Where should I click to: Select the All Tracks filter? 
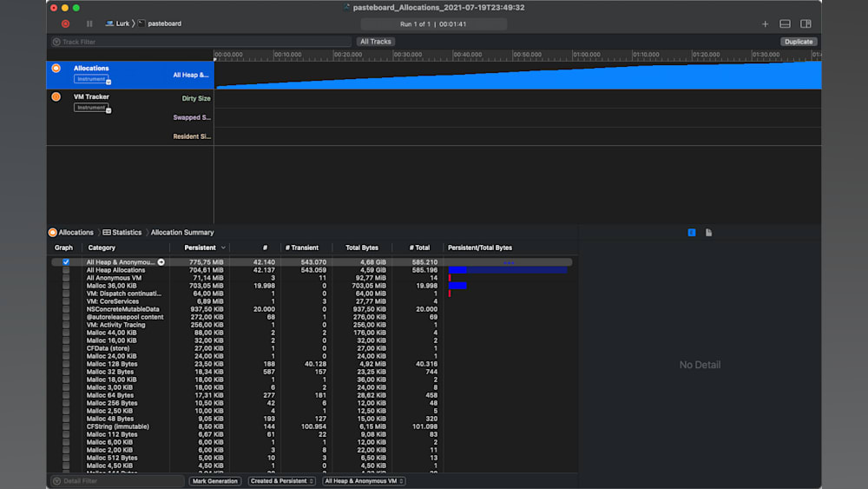point(375,42)
